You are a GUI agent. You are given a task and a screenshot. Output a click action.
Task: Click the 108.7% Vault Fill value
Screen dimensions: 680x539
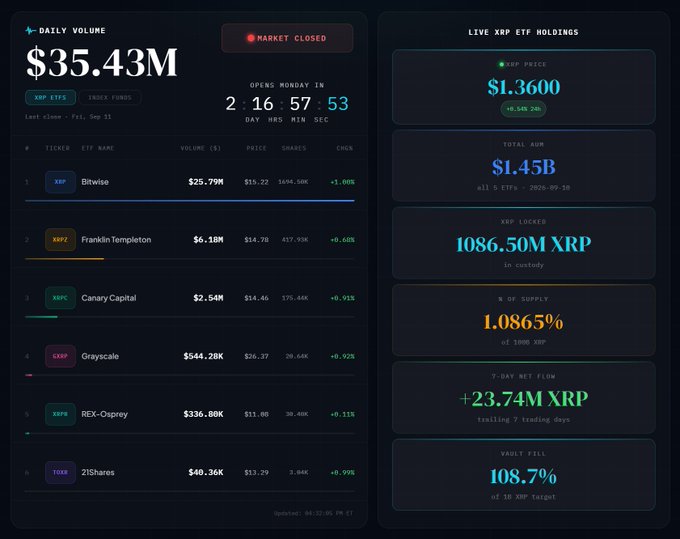[523, 477]
